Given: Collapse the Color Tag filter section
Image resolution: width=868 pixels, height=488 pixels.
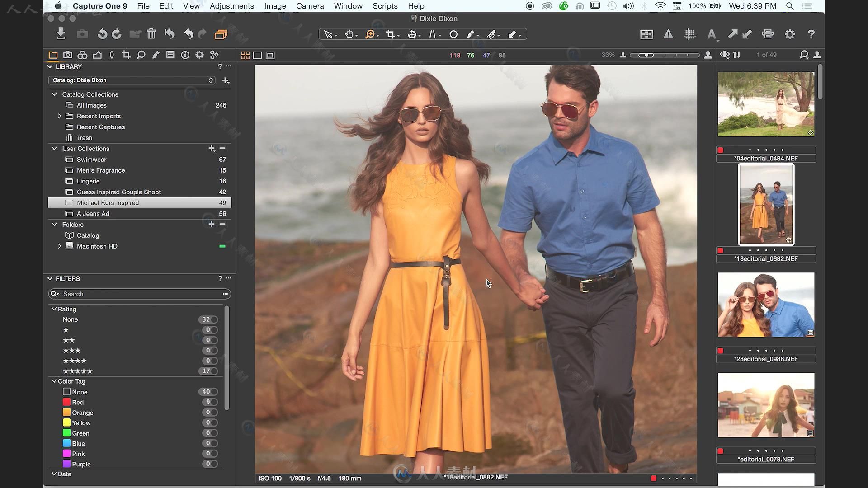Looking at the screenshot, I should [54, 381].
